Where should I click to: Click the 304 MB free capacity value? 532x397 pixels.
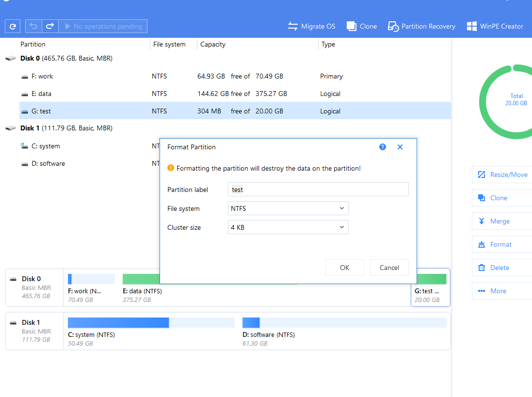[x=210, y=111]
